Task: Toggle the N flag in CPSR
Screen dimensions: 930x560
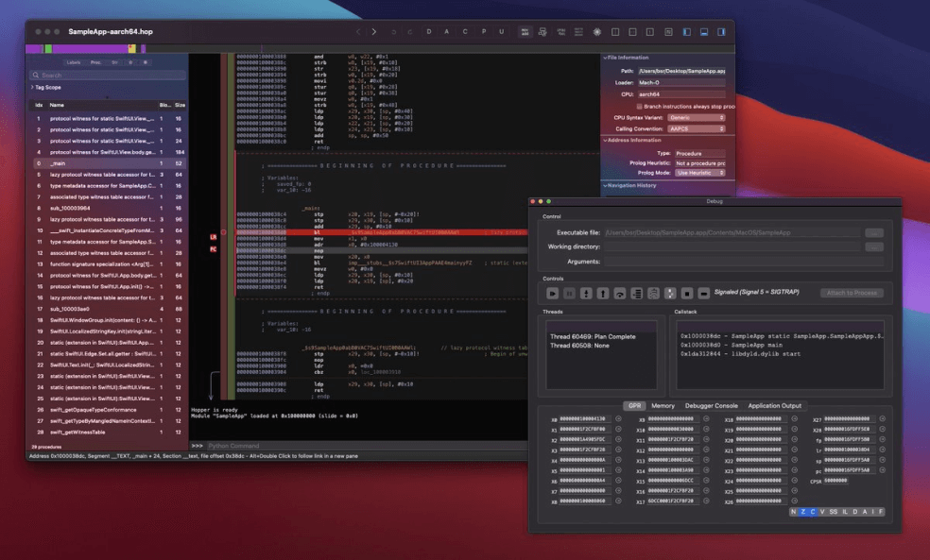Action: [794, 512]
